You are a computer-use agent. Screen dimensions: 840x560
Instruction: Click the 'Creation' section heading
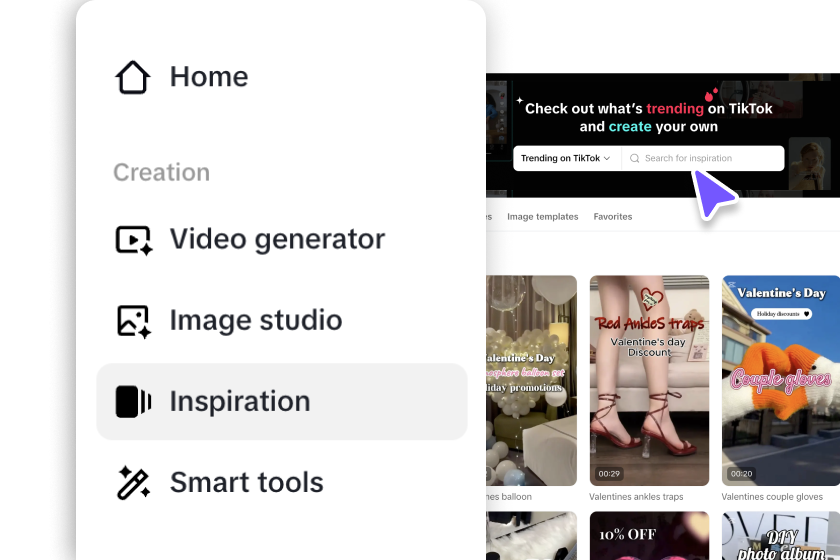[162, 173]
